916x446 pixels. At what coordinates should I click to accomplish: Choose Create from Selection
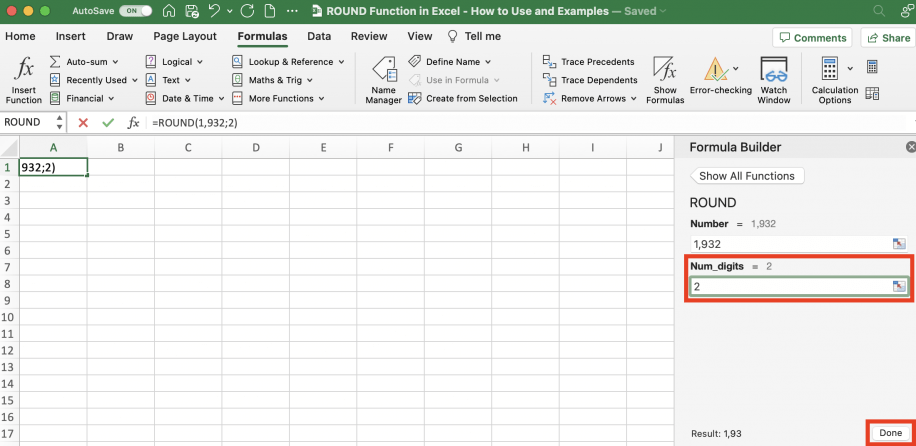463,98
